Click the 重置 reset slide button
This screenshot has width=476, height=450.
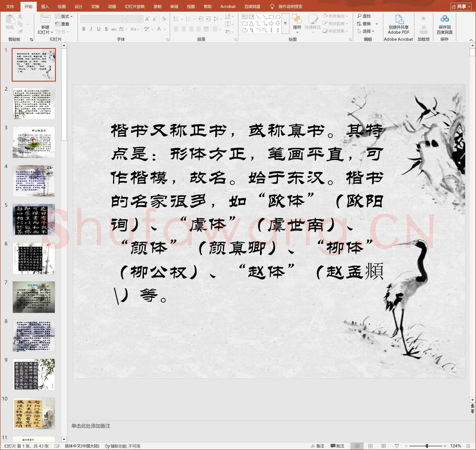tap(62, 24)
